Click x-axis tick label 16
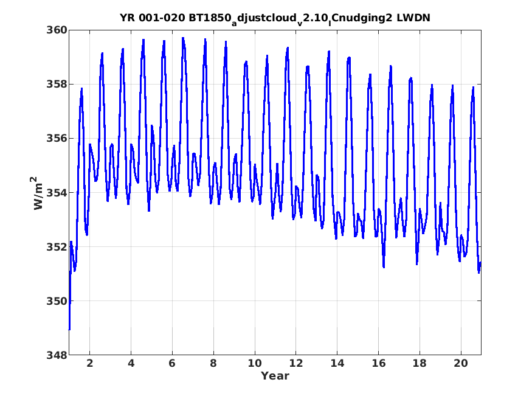The image size is (532, 399). click(x=379, y=363)
